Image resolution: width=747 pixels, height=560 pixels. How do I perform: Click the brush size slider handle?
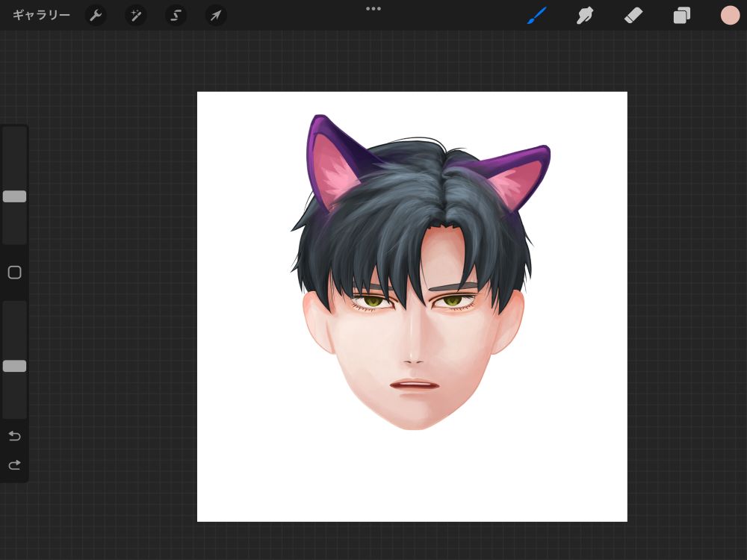point(14,196)
